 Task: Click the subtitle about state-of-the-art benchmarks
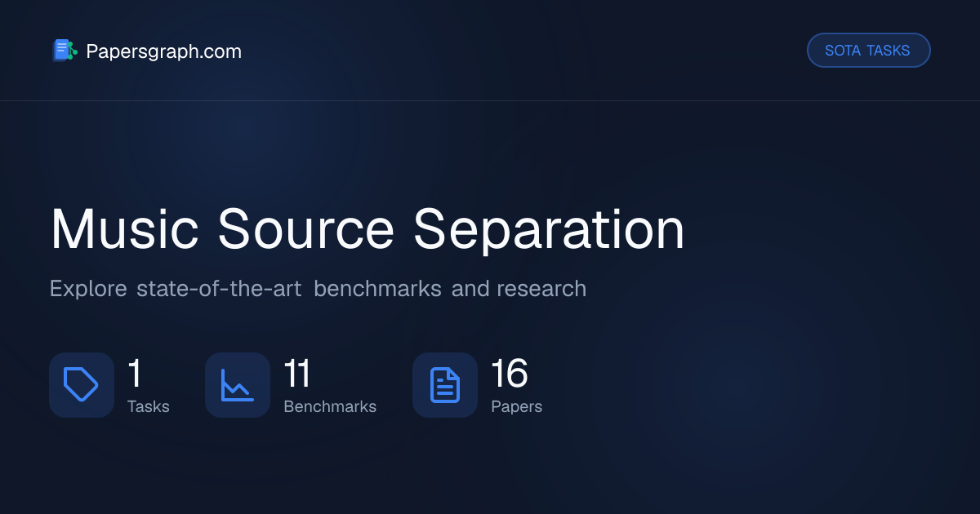[x=318, y=289]
